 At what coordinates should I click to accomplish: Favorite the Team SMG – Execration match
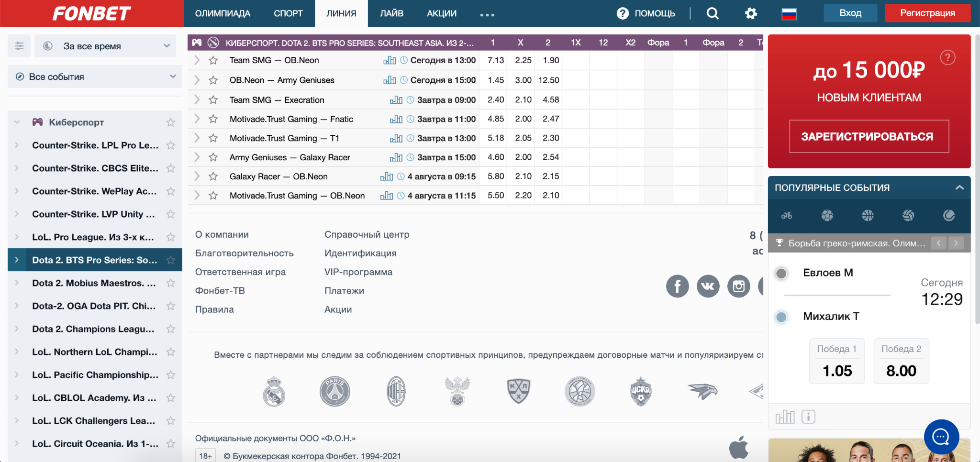pos(213,100)
